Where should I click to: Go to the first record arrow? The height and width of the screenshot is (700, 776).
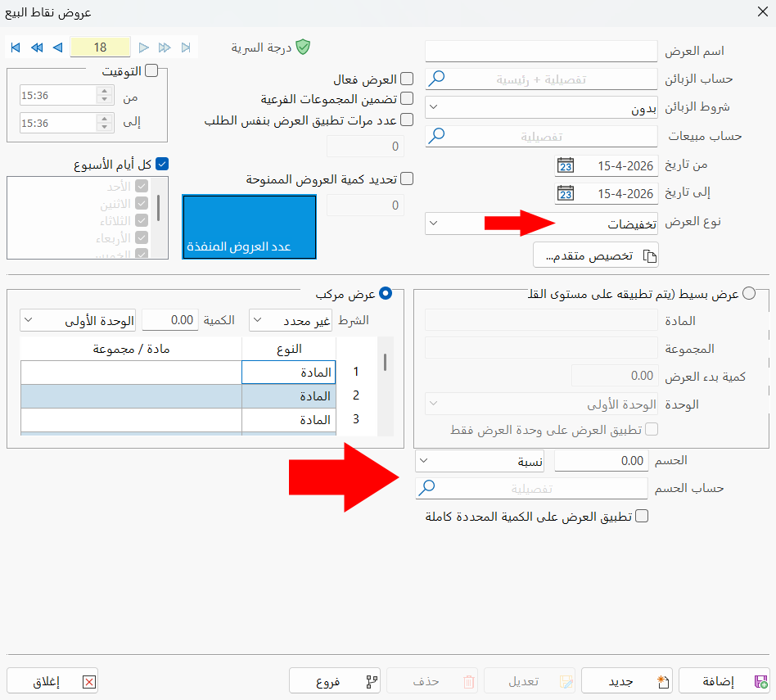point(16,47)
